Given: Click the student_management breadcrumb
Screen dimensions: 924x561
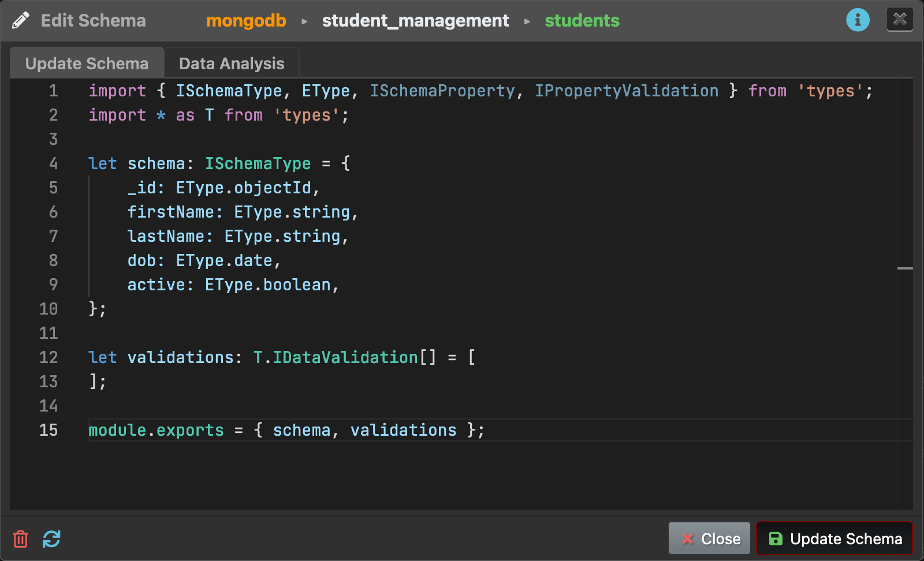Looking at the screenshot, I should pyautogui.click(x=415, y=21).
